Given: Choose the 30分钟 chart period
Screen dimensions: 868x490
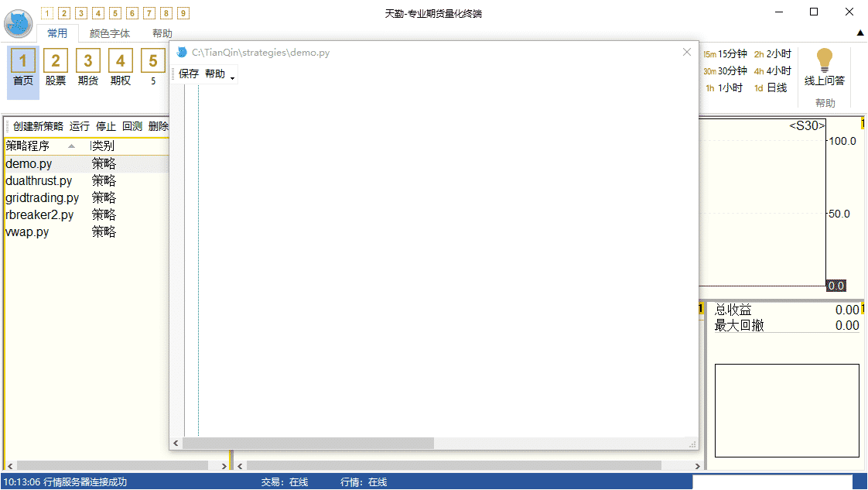Looking at the screenshot, I should pos(726,71).
